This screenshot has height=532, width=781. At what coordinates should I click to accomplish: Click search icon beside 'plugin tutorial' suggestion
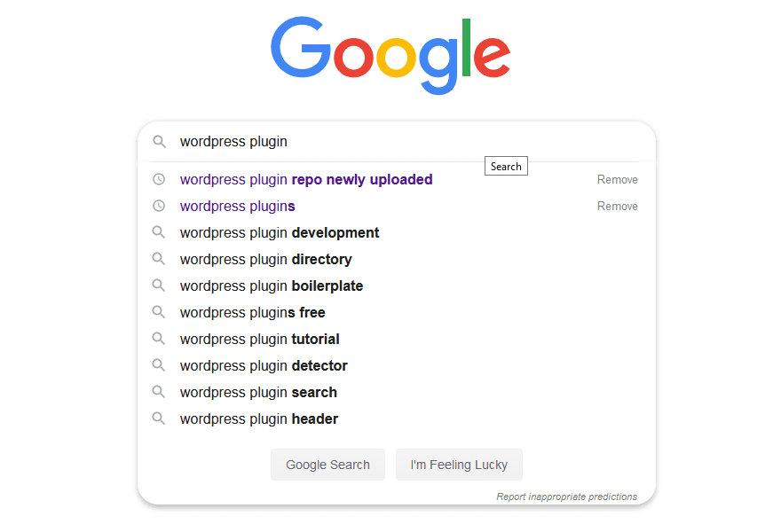159,339
